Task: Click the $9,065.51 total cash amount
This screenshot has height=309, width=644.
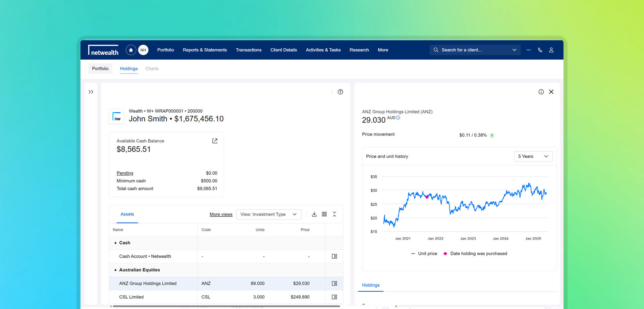Action: [207, 189]
